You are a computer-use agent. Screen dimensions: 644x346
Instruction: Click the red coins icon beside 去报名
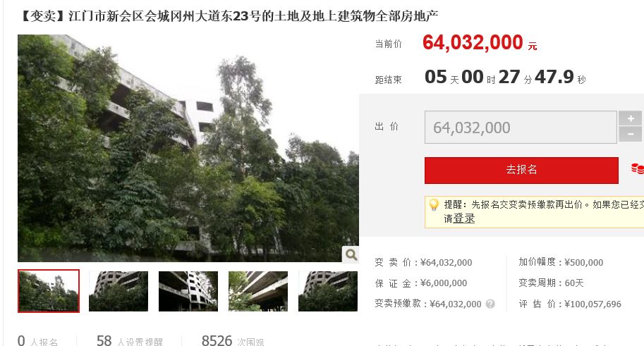coord(638,168)
